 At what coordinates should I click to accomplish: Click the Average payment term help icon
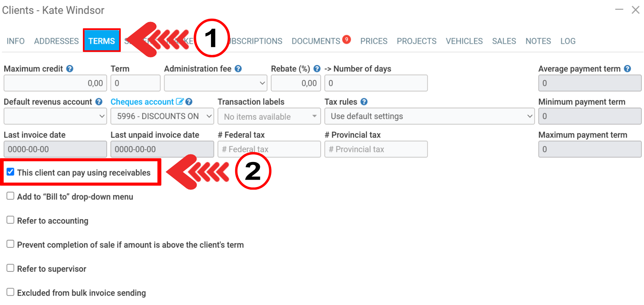tap(627, 69)
